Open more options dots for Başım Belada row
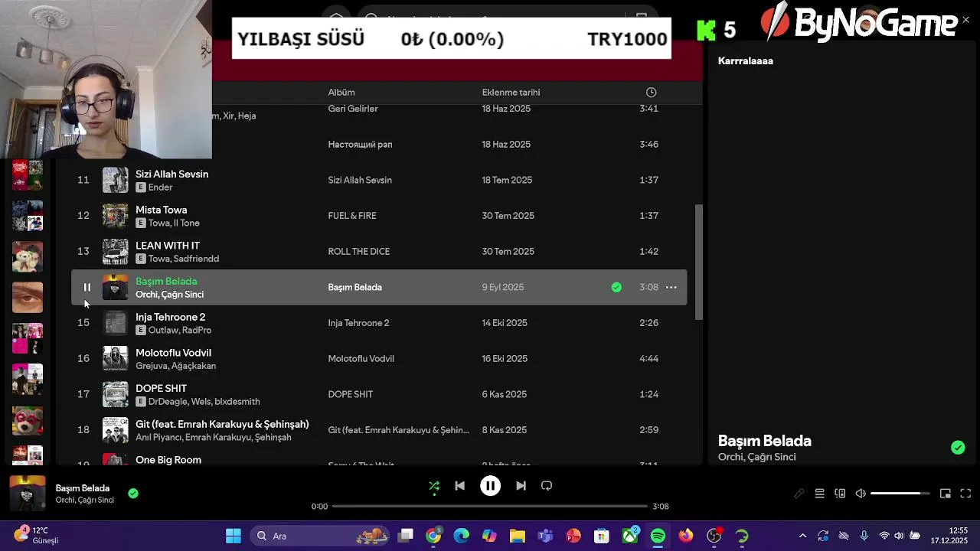The height and width of the screenshot is (551, 980). click(x=671, y=288)
